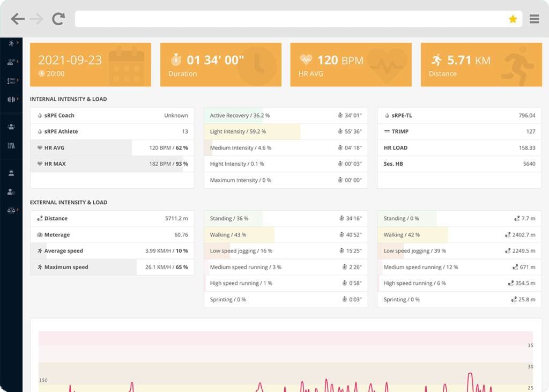
Task: Select the running training icon in sidebar
Action: (x=12, y=43)
